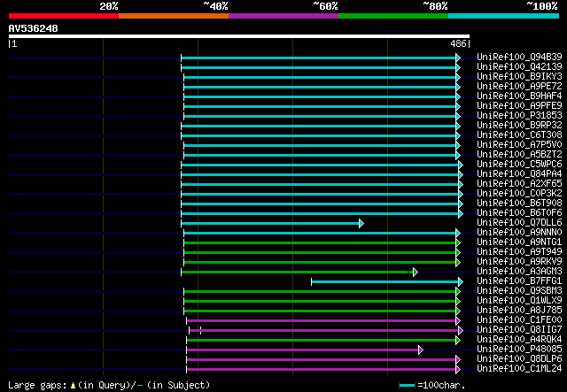Click the arrowhead ending the Q7DLL6 bar
This screenshot has width=567, height=392.
pos(361,224)
